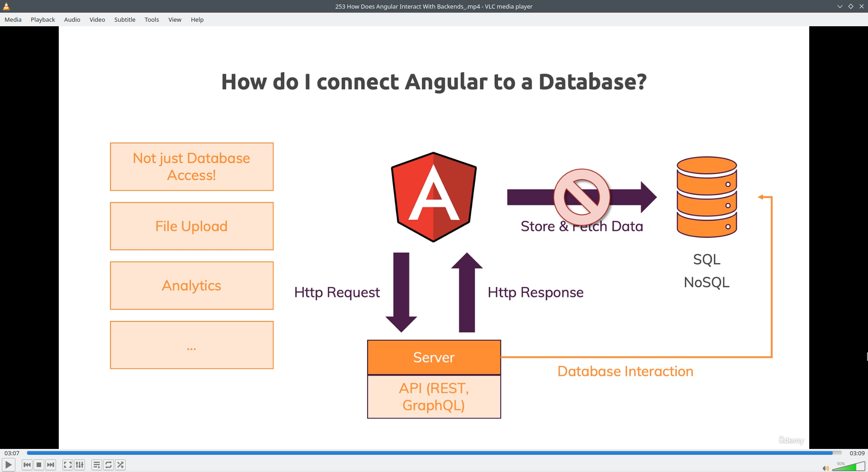
Task: Minimize the VLC window
Action: (840, 6)
